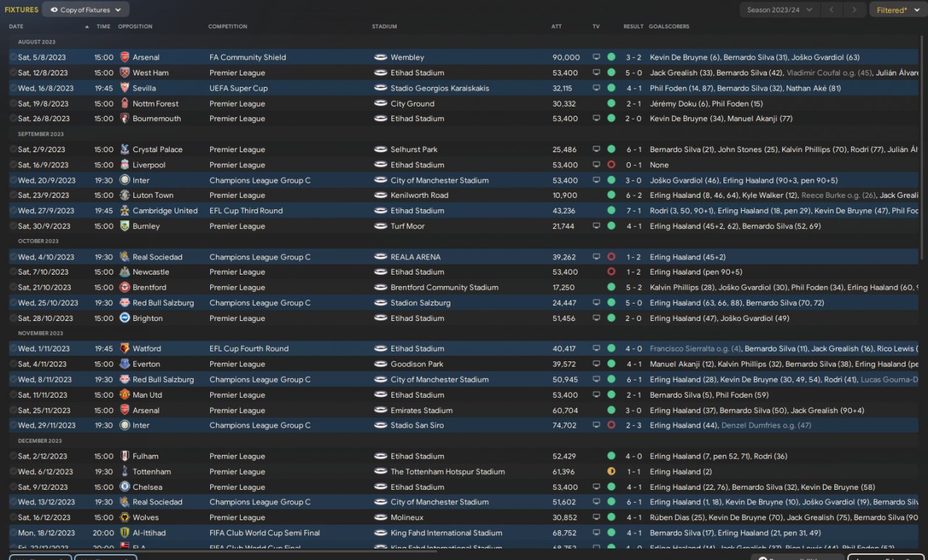Click the stadium icon beside Selhurst Park

coord(381,149)
